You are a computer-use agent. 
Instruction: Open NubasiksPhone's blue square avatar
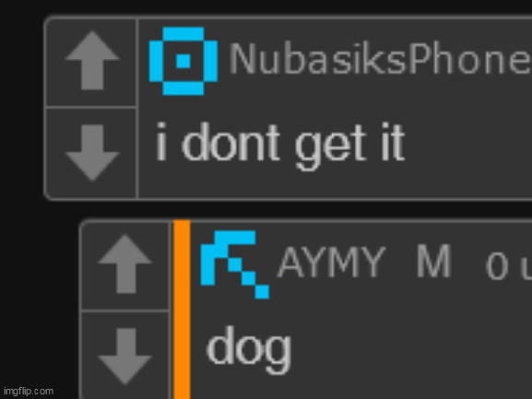(x=183, y=61)
